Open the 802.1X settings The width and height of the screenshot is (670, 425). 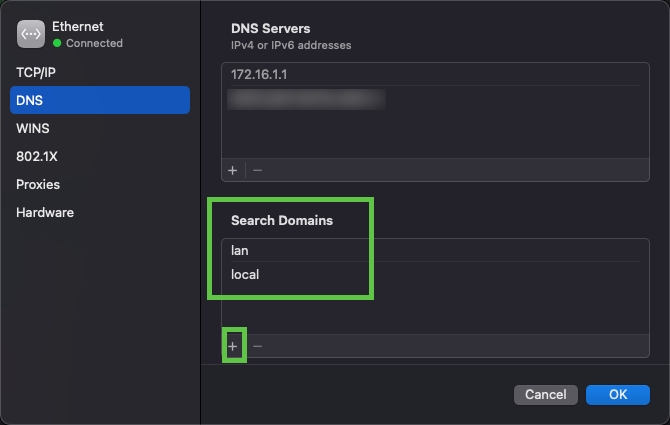pos(38,157)
